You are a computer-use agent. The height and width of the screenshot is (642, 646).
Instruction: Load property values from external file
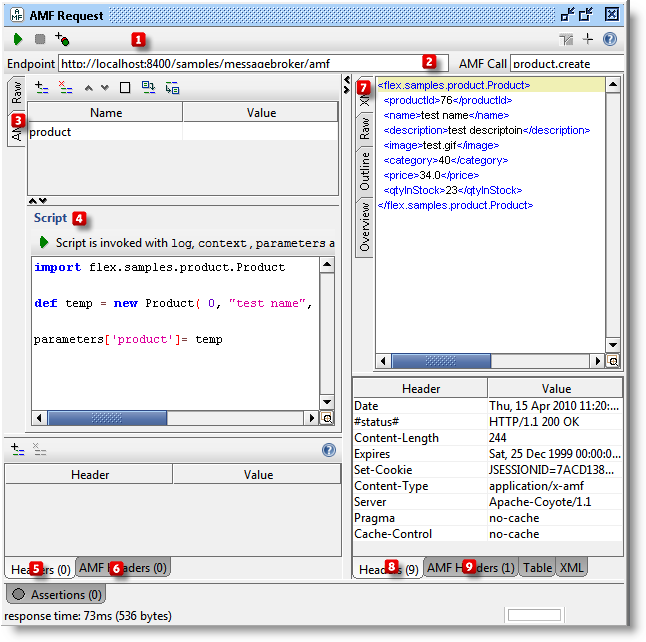click(x=148, y=87)
